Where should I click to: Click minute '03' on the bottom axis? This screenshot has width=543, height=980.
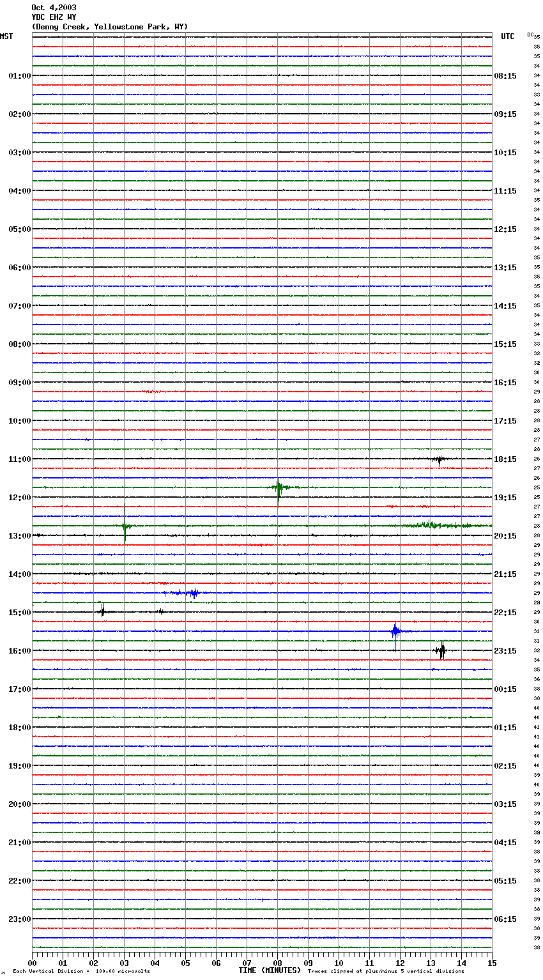(124, 963)
